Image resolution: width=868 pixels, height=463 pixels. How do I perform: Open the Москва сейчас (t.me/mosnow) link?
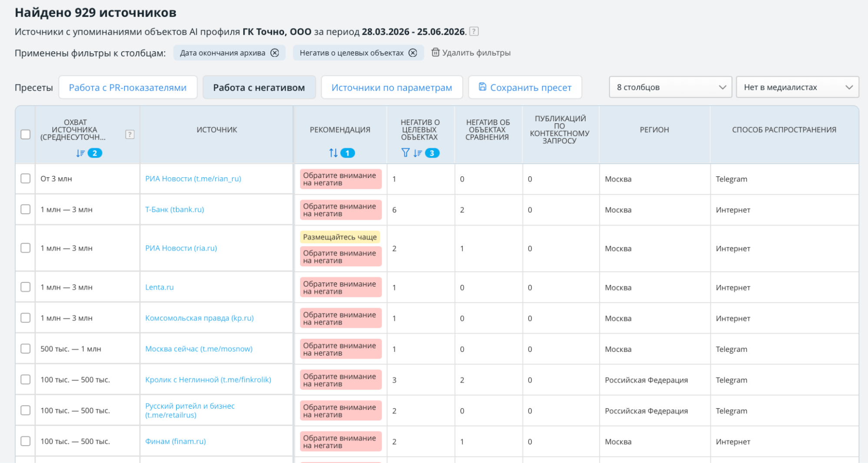point(199,349)
